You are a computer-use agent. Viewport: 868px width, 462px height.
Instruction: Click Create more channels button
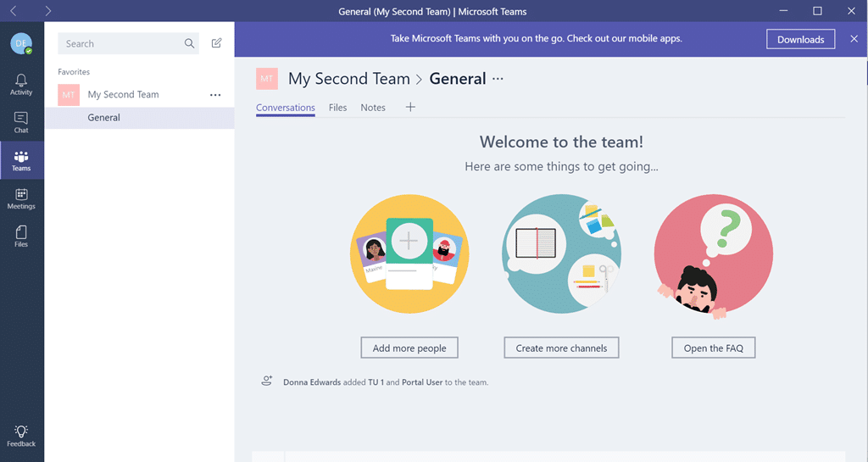pos(561,348)
